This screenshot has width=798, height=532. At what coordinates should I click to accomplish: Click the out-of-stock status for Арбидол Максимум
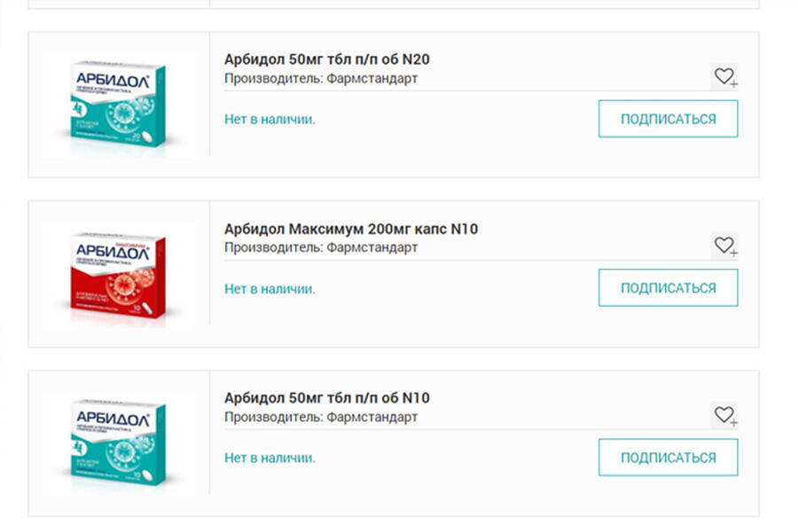(x=270, y=288)
